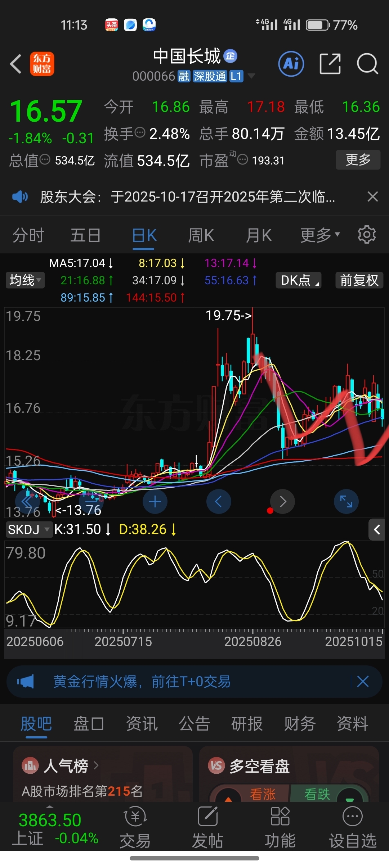The image size is (389, 868).
Task: Open the 资讯 tab
Action: point(142,724)
